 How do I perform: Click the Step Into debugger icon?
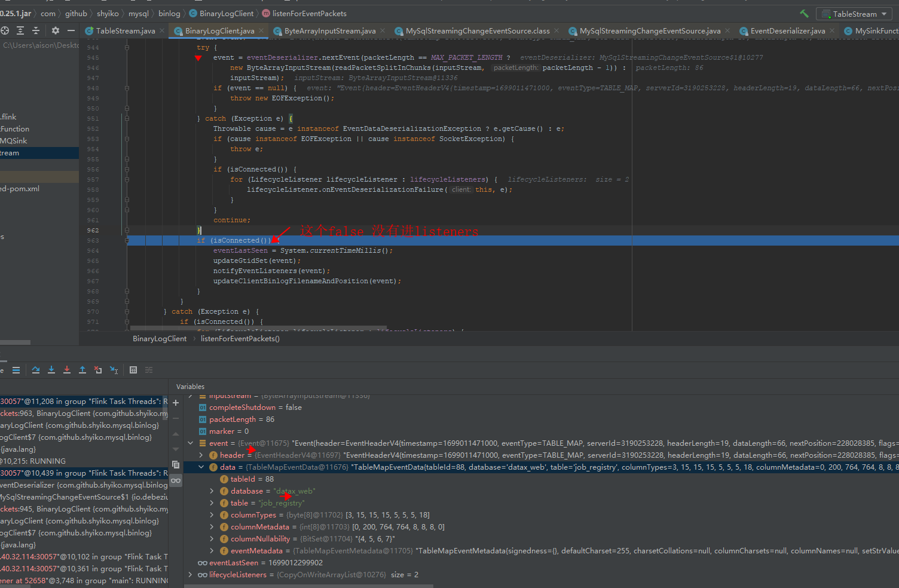coord(51,370)
